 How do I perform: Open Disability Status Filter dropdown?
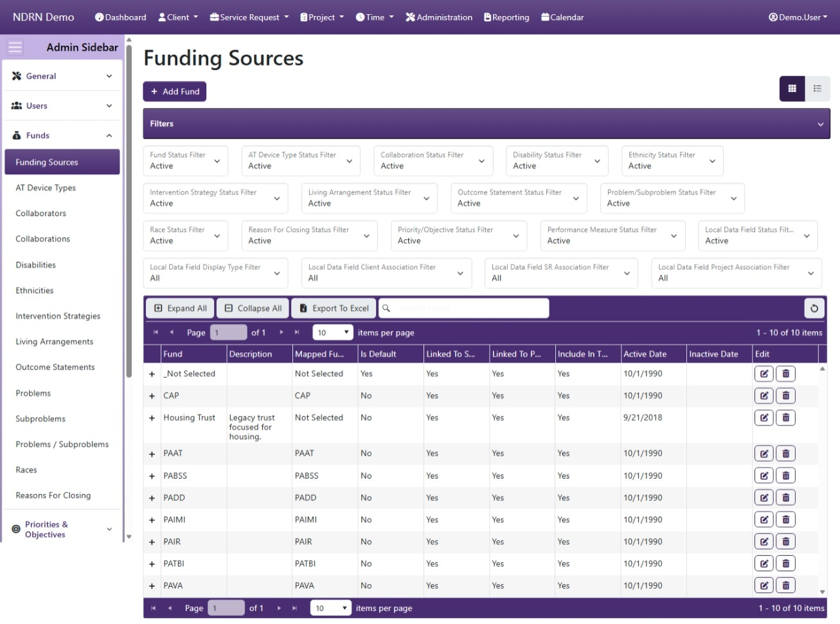point(557,161)
